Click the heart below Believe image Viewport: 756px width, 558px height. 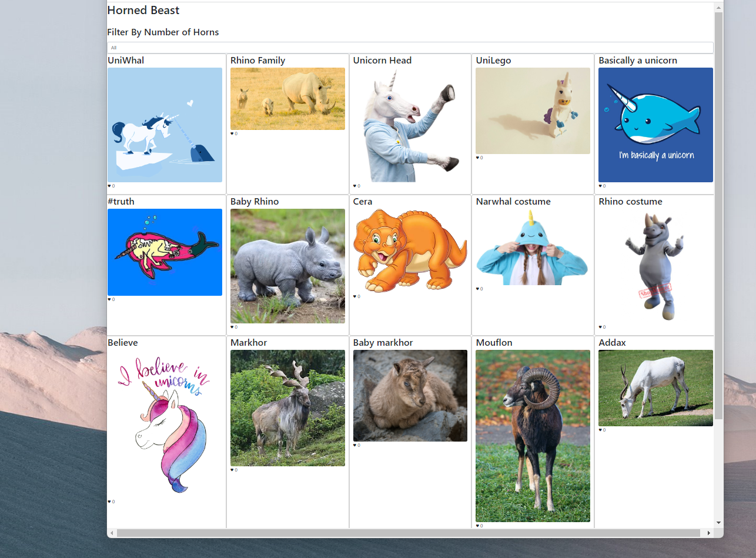(109, 502)
